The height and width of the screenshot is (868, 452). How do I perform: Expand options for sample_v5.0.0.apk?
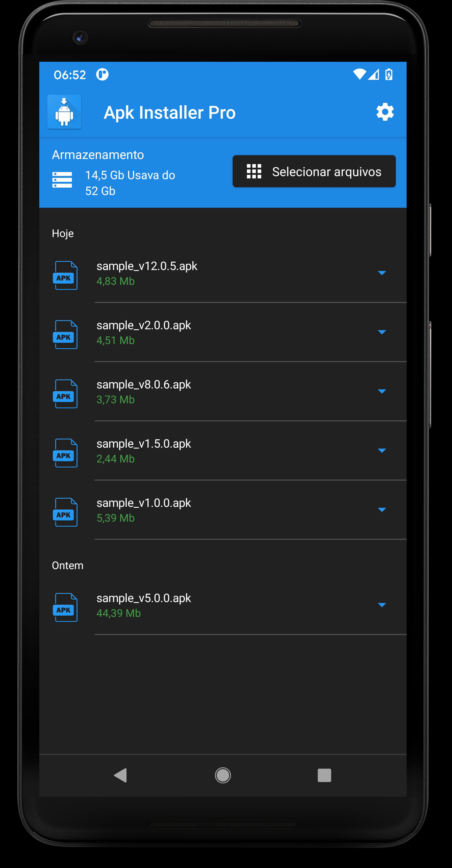[x=382, y=605]
